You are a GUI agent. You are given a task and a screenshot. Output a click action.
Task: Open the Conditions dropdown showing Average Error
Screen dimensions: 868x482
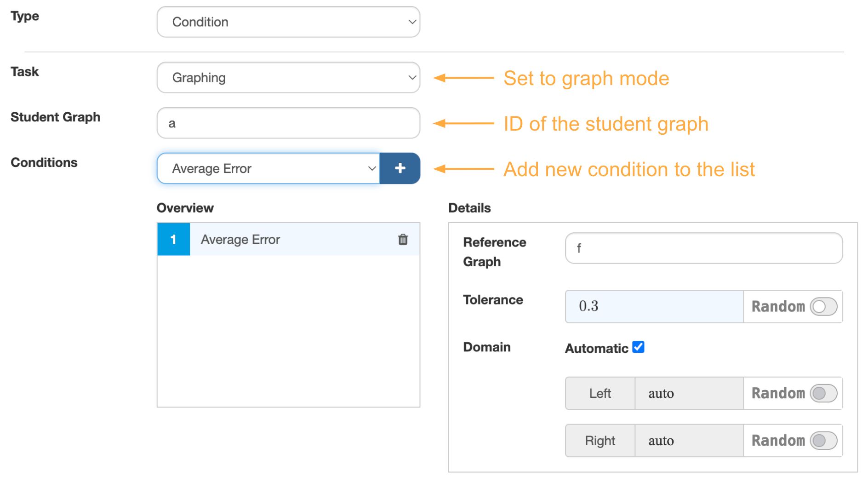[269, 168]
